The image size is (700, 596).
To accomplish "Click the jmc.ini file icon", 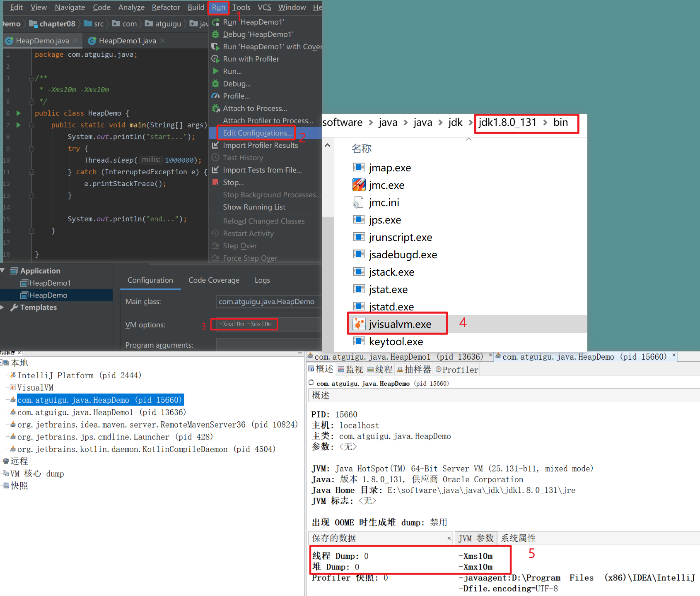I will pos(357,203).
